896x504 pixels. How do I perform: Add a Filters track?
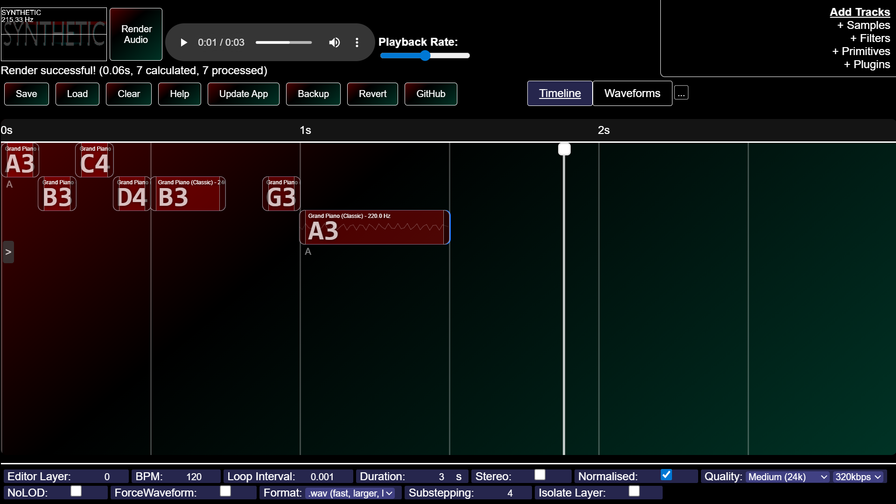[870, 38]
